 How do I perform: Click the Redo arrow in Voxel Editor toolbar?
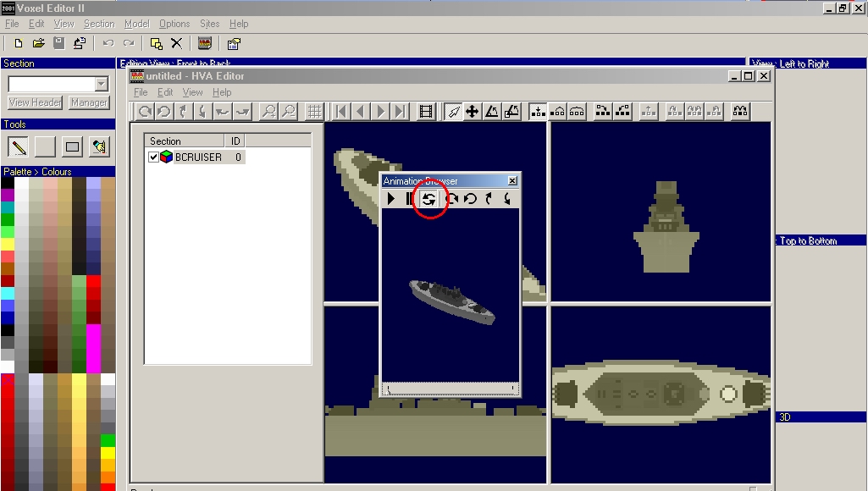point(129,43)
